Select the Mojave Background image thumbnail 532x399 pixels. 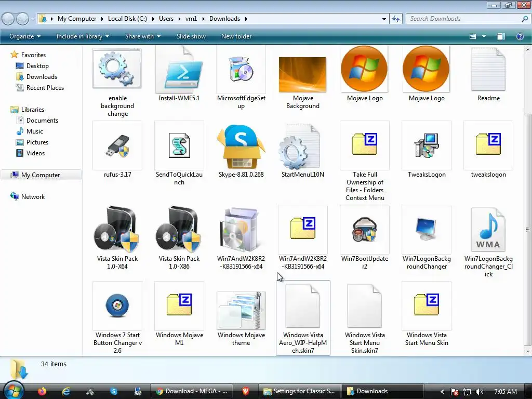(x=303, y=75)
